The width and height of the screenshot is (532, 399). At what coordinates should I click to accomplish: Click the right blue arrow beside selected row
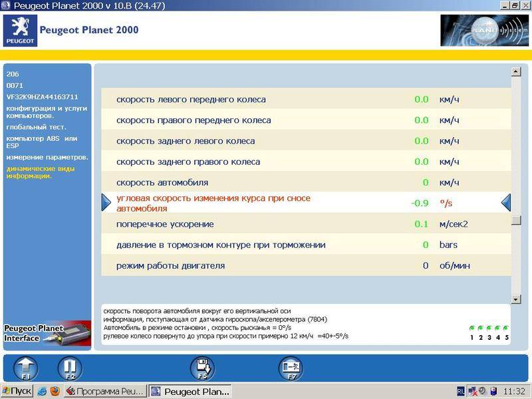[x=505, y=203]
